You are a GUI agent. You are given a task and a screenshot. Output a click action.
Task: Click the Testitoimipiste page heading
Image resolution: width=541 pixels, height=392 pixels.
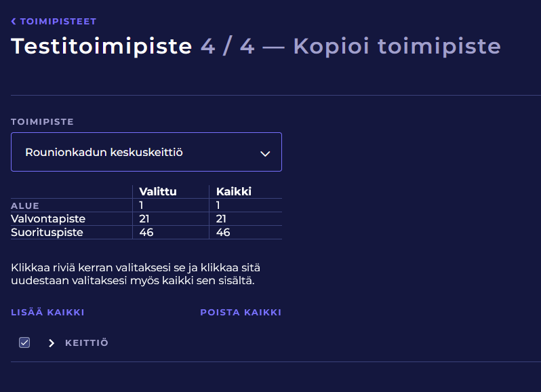102,46
